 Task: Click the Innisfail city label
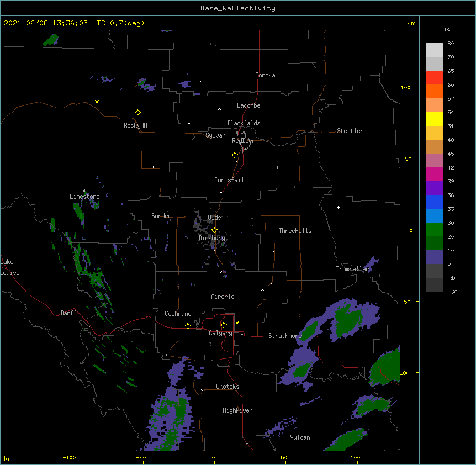pyautogui.click(x=229, y=180)
